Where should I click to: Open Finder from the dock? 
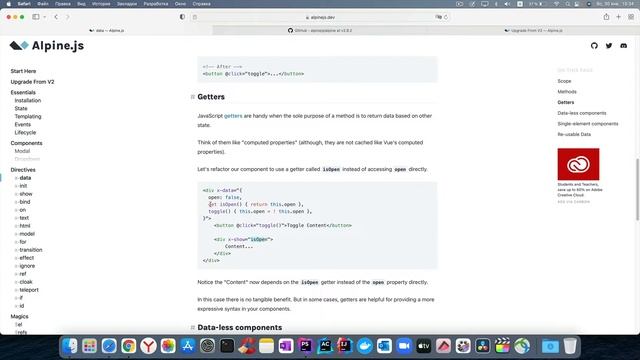70,346
